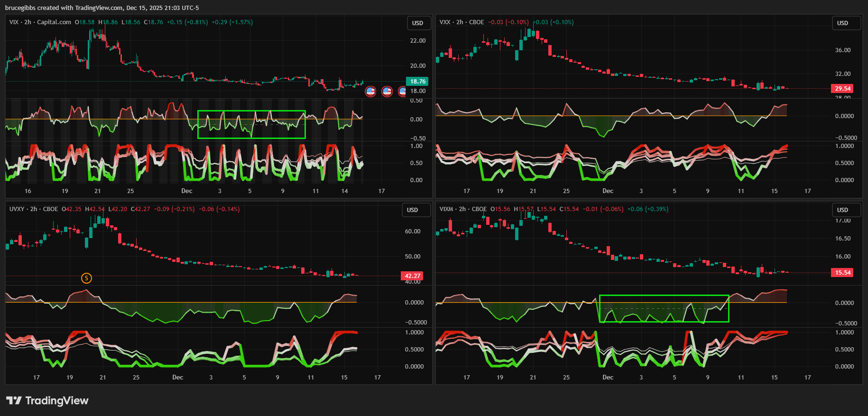The width and height of the screenshot is (868, 416).
Task: Open the USD currency selector on VIX chart
Action: point(417,23)
